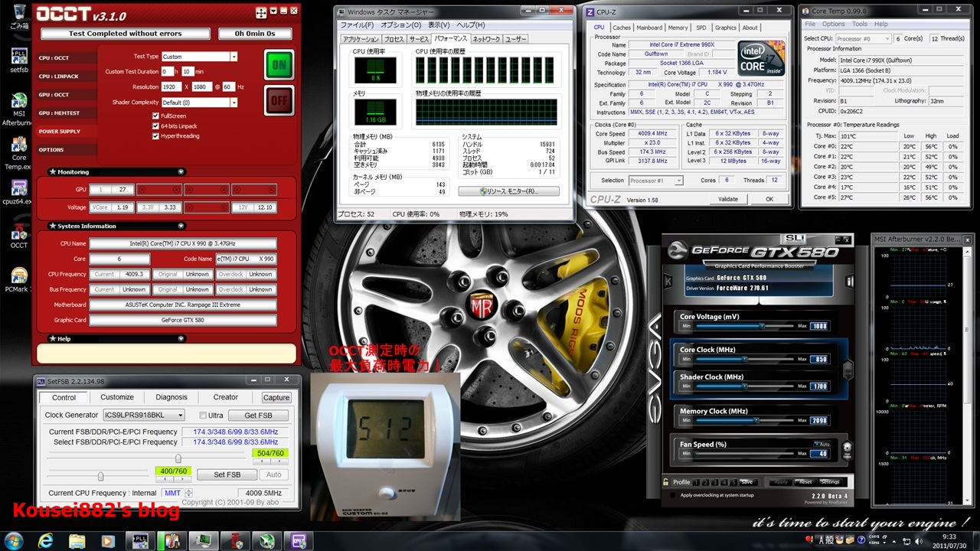Toggle the 64 bits Linpack checkbox
Screen dimensions: 980x551
pyautogui.click(x=156, y=126)
